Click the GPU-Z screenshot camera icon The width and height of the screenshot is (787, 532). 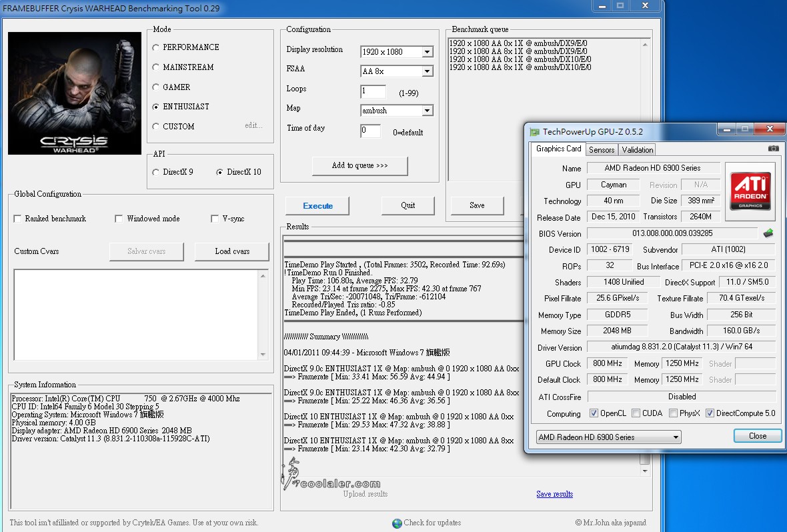[774, 149]
